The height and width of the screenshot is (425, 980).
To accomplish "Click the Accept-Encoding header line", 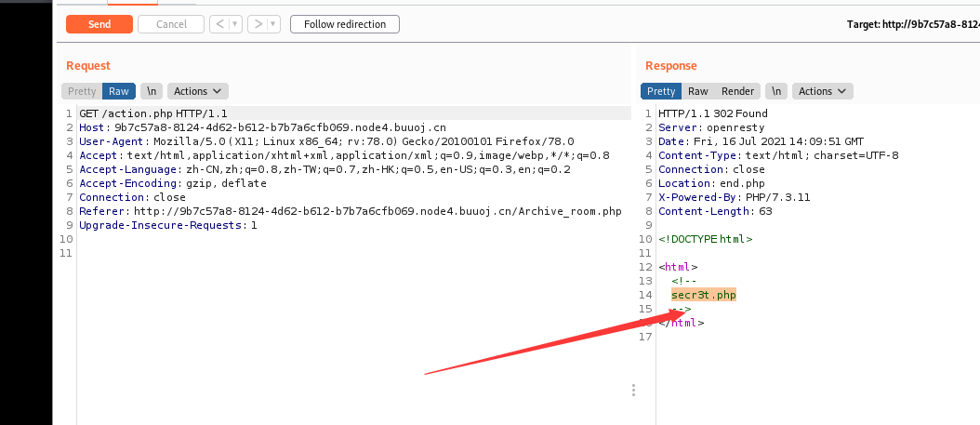I will pos(173,183).
